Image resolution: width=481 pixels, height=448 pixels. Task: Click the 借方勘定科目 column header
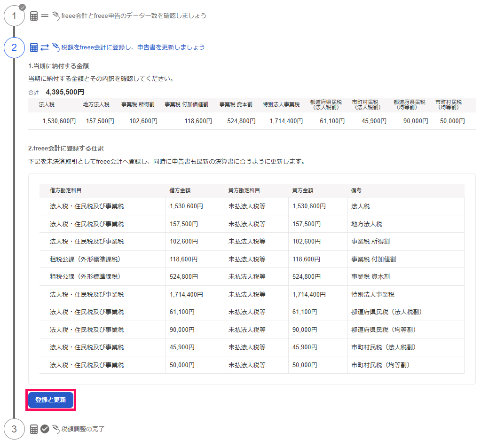coord(66,190)
